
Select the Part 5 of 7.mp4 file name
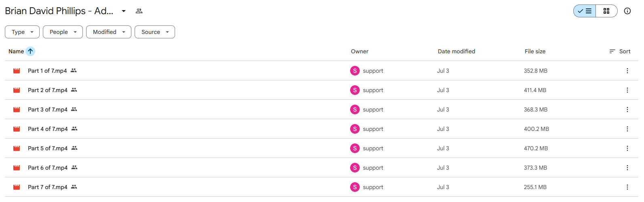[x=48, y=148]
